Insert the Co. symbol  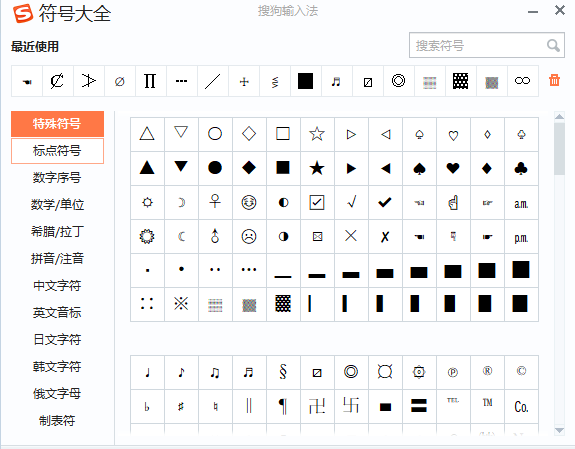pos(521,406)
